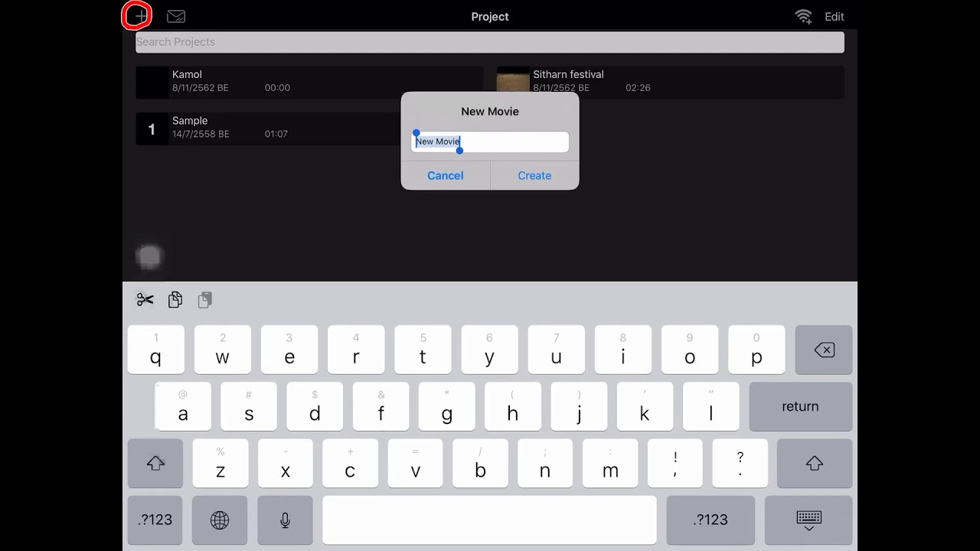
Task: Tap the microphone dictation key
Action: click(285, 520)
